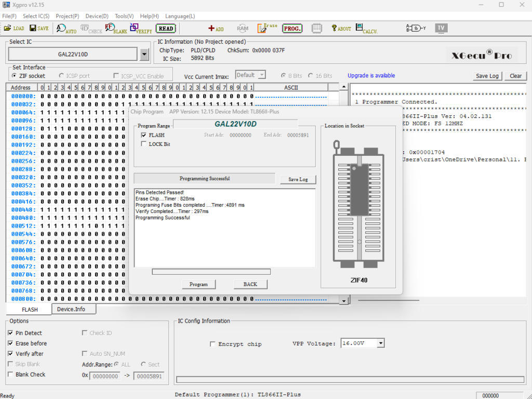Viewport: 532px width, 399px height.
Task: Click the Erase chip toolbar icon
Action: 268,28
